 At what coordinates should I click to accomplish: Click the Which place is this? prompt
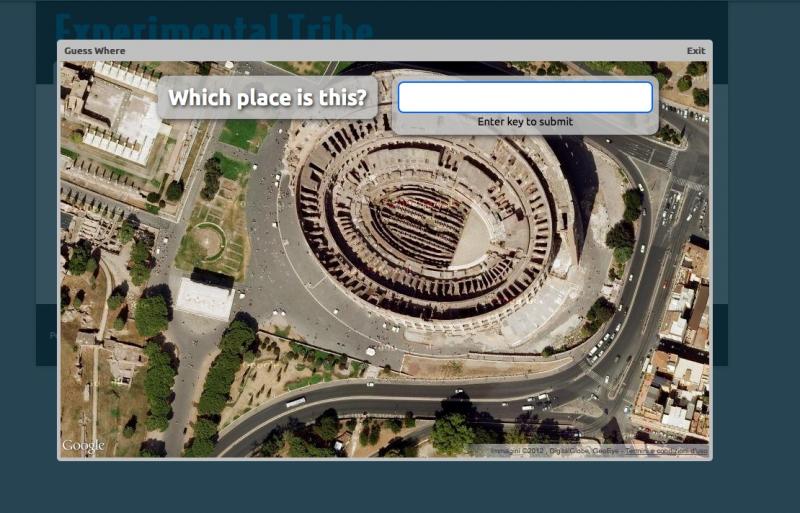point(267,97)
